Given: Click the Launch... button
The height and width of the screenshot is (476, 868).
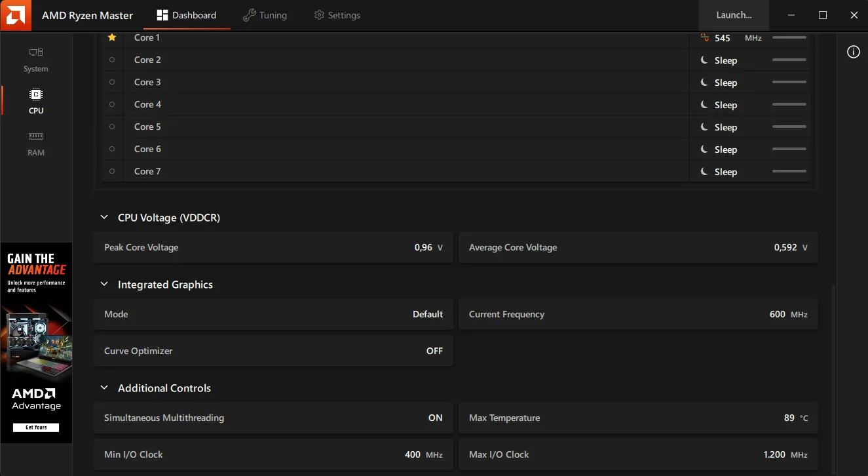Looking at the screenshot, I should pyautogui.click(x=734, y=15).
